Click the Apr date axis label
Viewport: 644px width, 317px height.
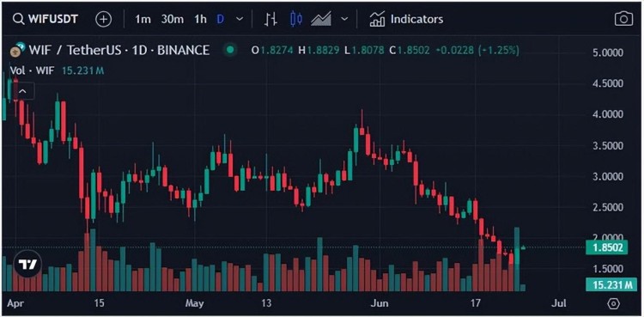pyautogui.click(x=15, y=304)
